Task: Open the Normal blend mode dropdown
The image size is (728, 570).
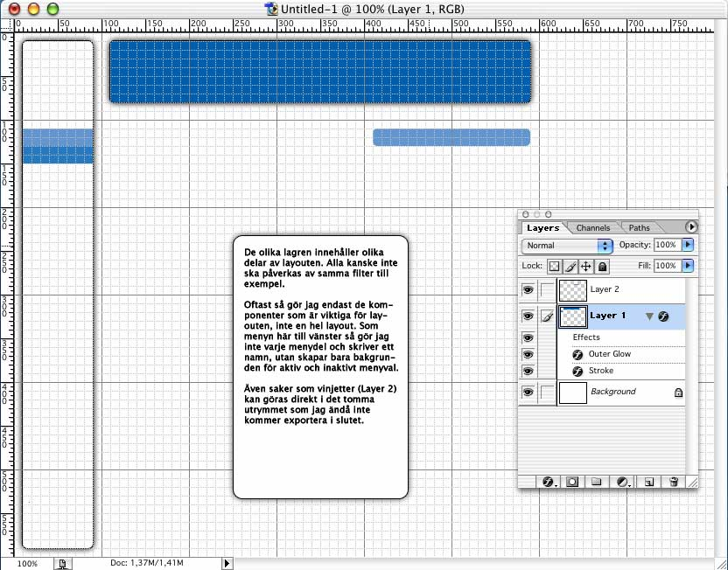Action: click(566, 246)
